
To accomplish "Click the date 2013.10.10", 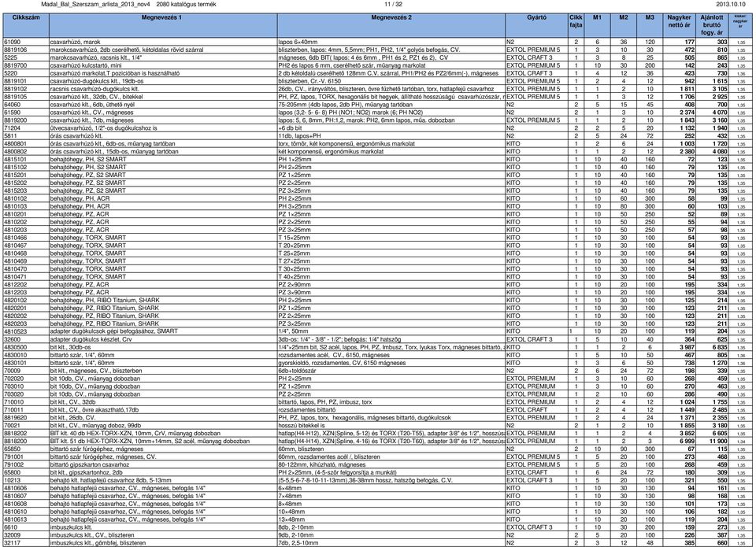I will (x=731, y=5).
